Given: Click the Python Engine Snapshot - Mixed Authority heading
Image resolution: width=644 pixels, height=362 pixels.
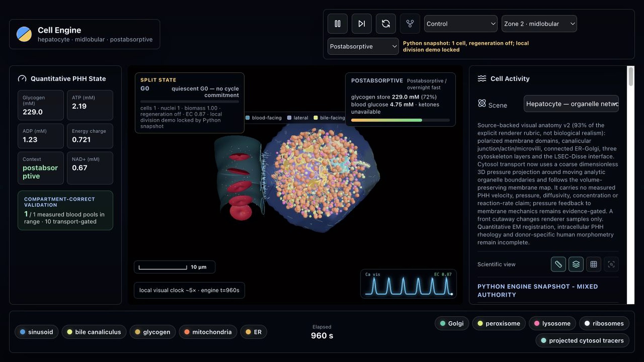Looking at the screenshot, I should (537, 291).
